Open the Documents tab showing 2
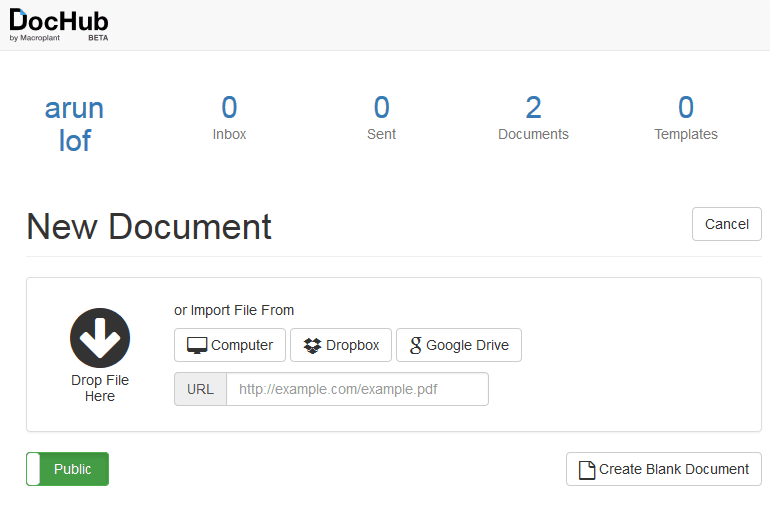 click(x=533, y=118)
